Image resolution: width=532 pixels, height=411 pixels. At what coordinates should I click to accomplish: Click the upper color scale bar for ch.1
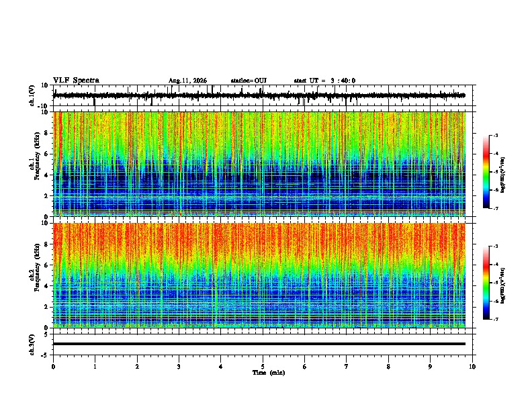(x=486, y=172)
